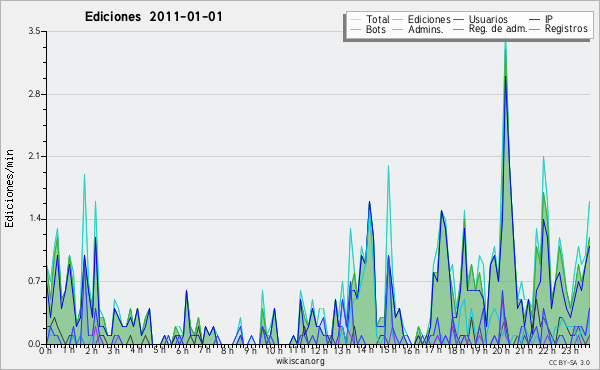
Task: Click the 6 h time axis marker
Action: click(182, 350)
